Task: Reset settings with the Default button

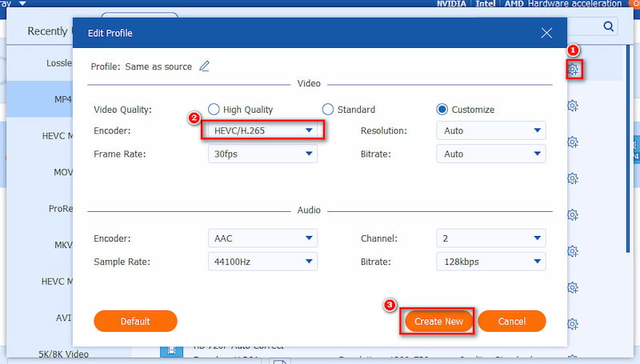Action: coord(135,321)
